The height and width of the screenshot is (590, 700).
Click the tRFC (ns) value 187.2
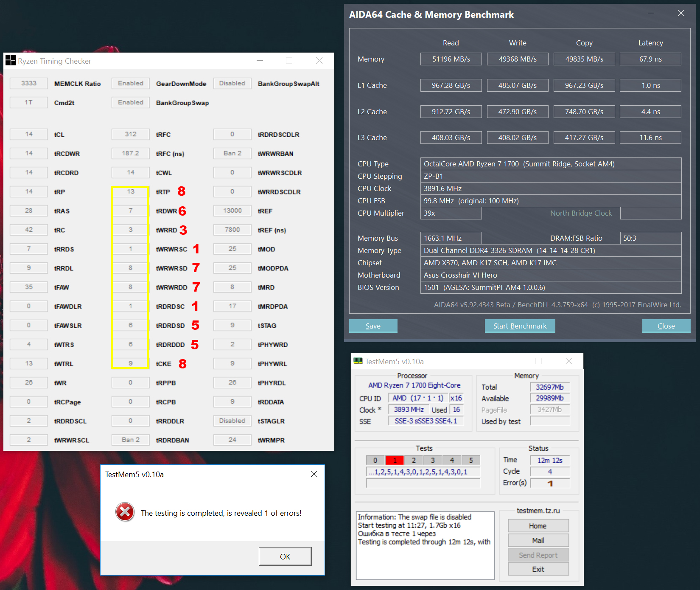coord(131,153)
